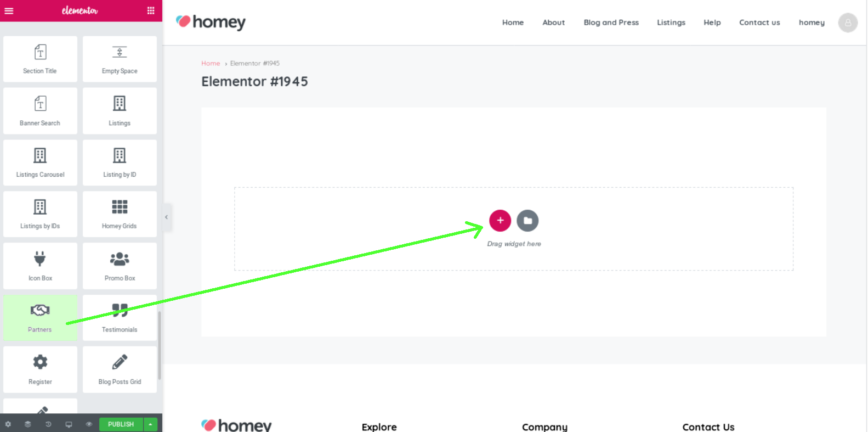The image size is (868, 432).
Task: Click the Drag widget here text
Action: point(514,244)
